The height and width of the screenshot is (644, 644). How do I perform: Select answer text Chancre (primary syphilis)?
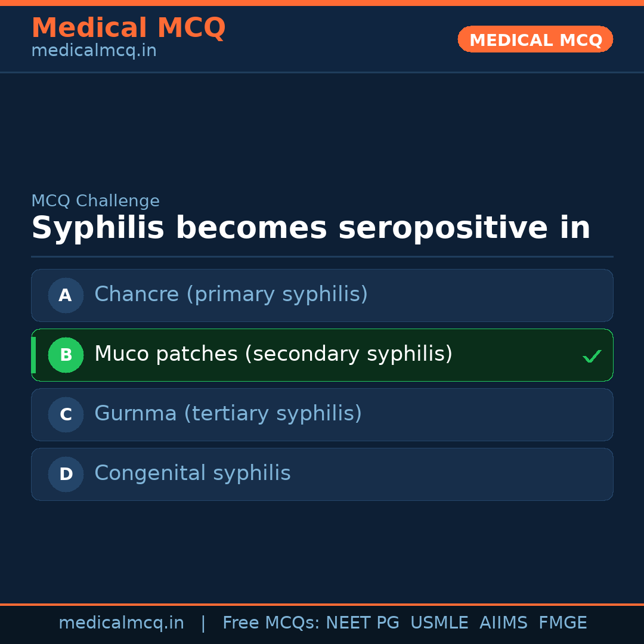click(231, 295)
